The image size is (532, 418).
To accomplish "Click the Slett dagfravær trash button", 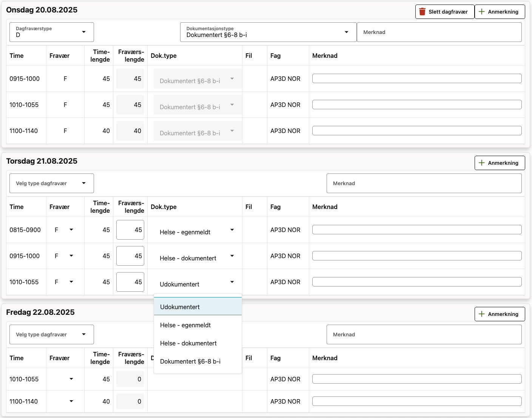I will 444,12.
